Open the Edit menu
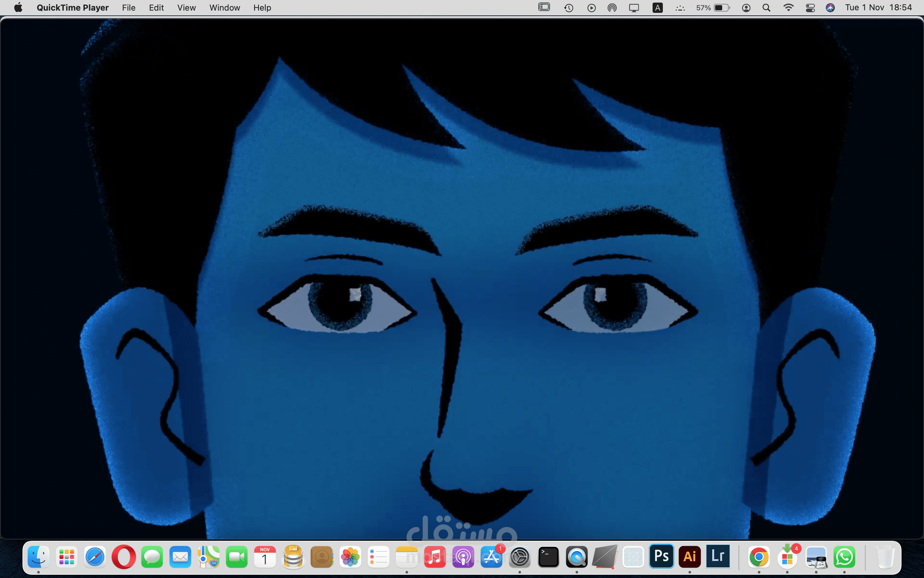The width and height of the screenshot is (924, 578). click(156, 8)
